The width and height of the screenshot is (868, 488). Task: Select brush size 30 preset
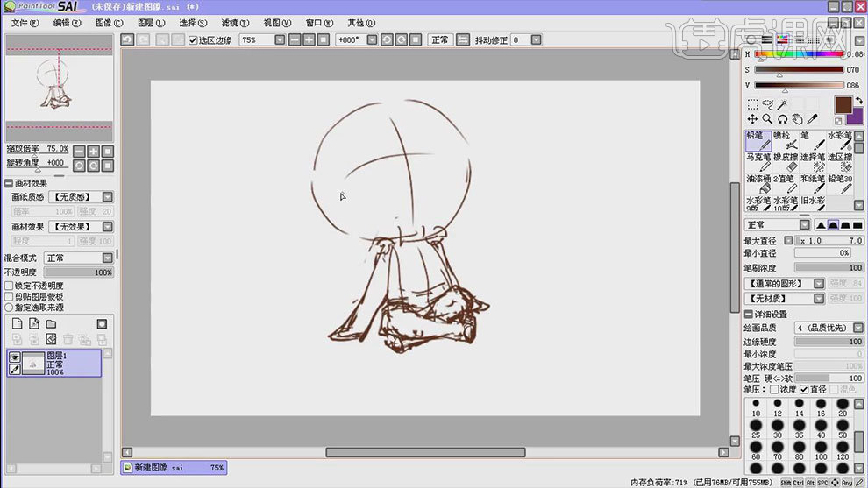coord(778,428)
